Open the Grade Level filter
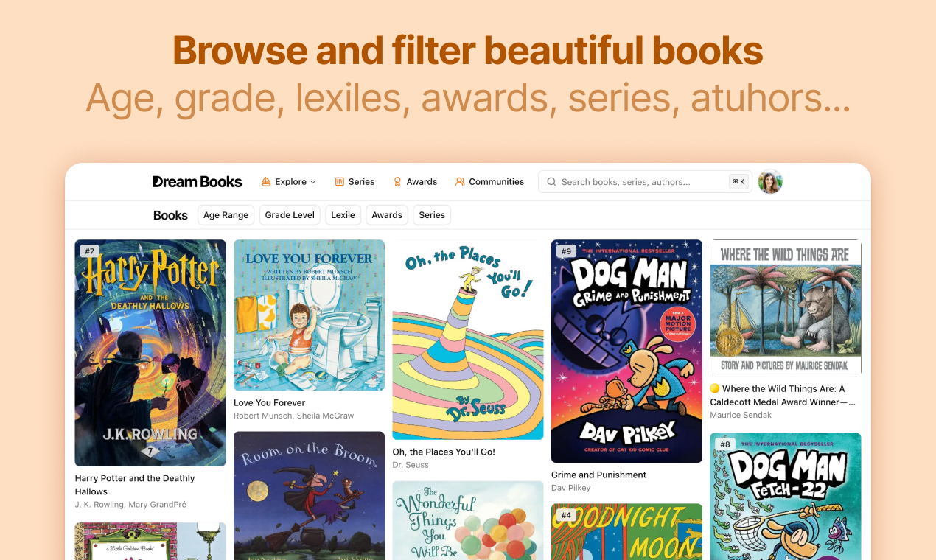Viewport: 936px width, 560px height. [x=290, y=215]
